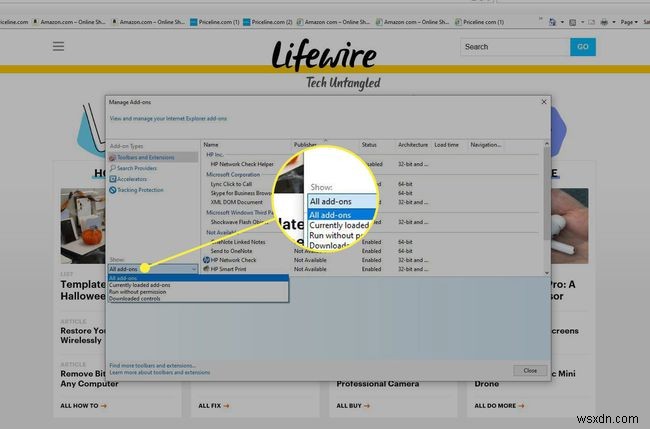Click the Microsoft Corporation group header
This screenshot has width=650, height=429.
233,175
